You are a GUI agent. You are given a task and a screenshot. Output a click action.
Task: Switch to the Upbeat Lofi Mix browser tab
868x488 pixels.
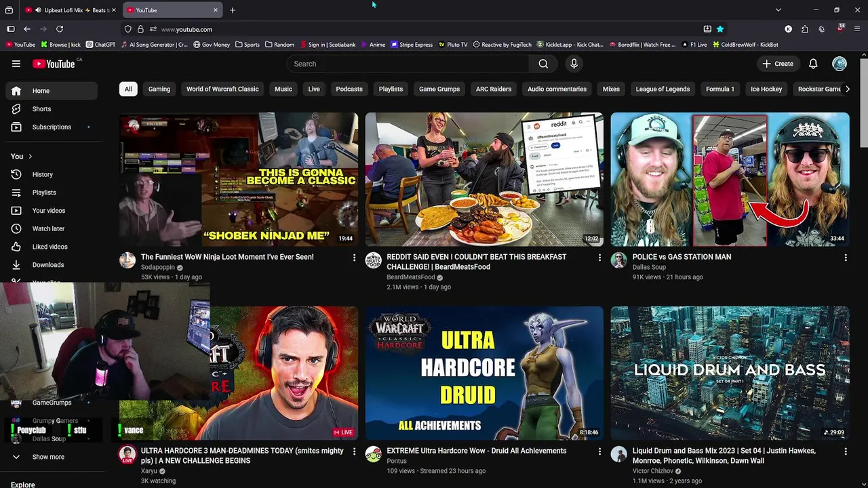[x=70, y=10]
